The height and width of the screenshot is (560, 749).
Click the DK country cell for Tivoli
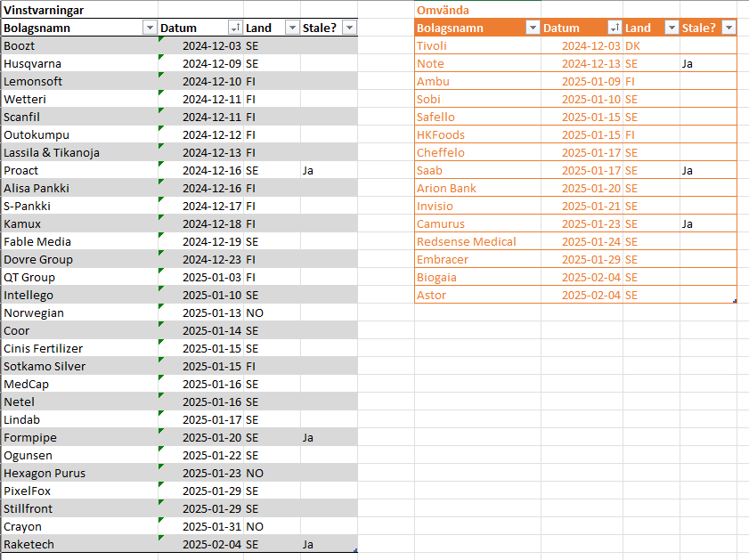coord(652,45)
